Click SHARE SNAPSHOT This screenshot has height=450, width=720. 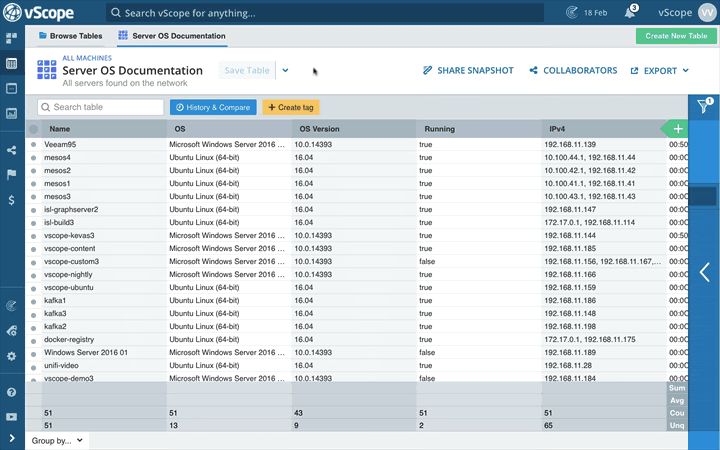pos(468,70)
